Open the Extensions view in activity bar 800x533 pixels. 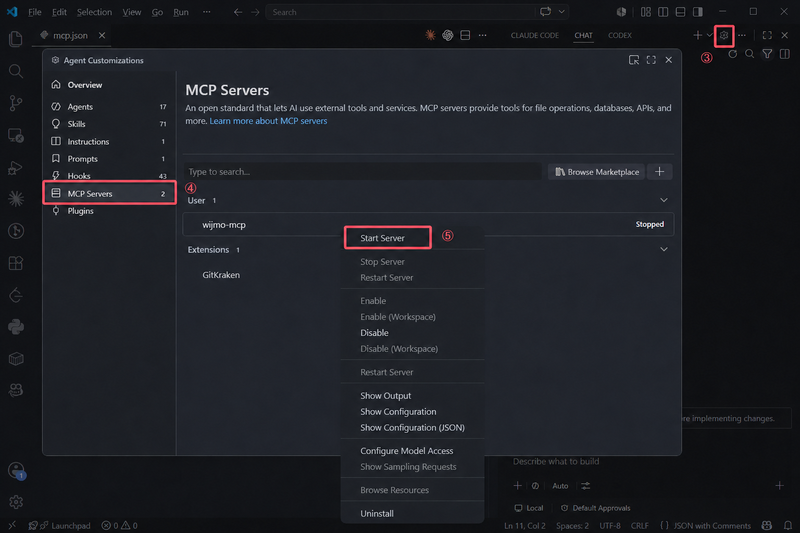16,263
